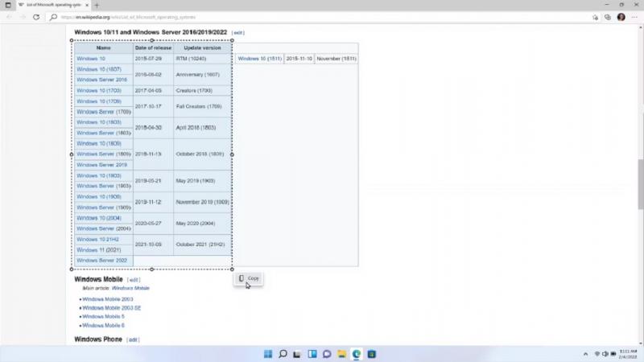
Task: Select the November (1511) cell
Action: click(x=336, y=59)
